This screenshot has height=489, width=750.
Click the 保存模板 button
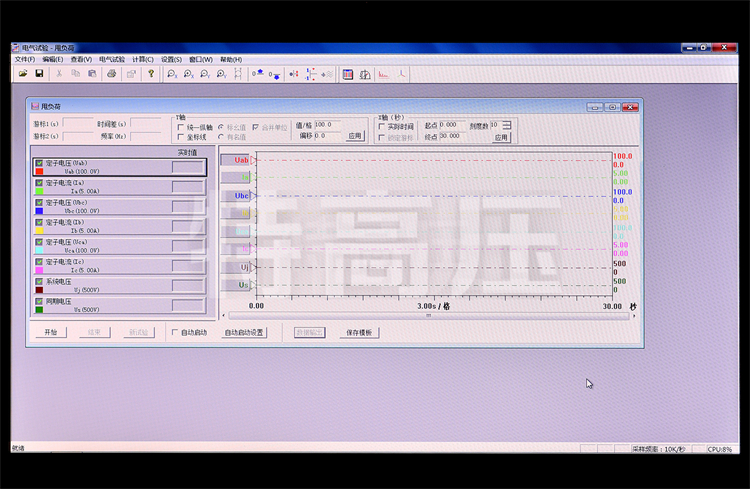click(359, 333)
